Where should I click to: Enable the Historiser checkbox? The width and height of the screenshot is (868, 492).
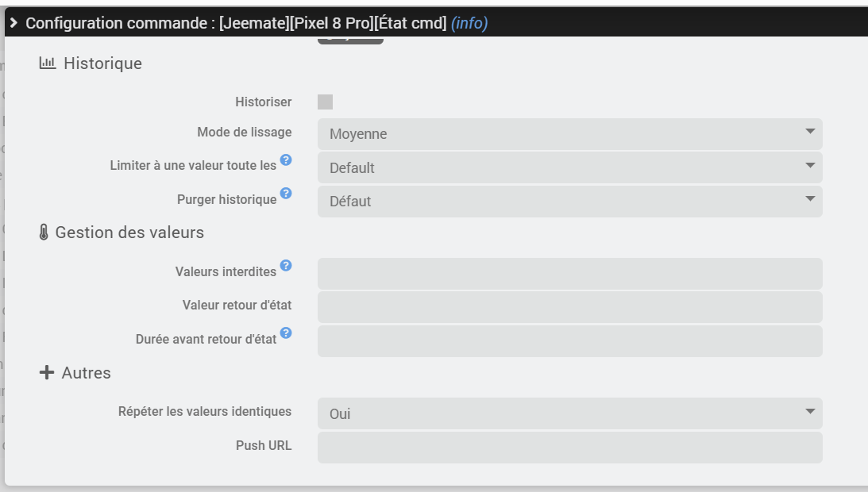[325, 102]
